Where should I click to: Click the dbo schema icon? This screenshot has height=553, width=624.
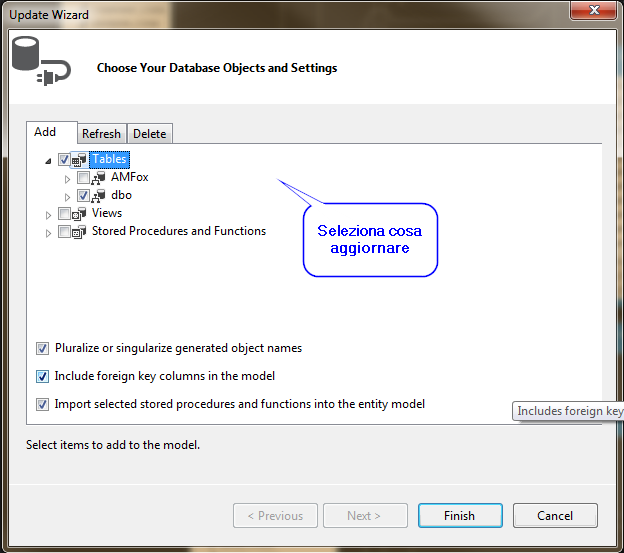98,196
